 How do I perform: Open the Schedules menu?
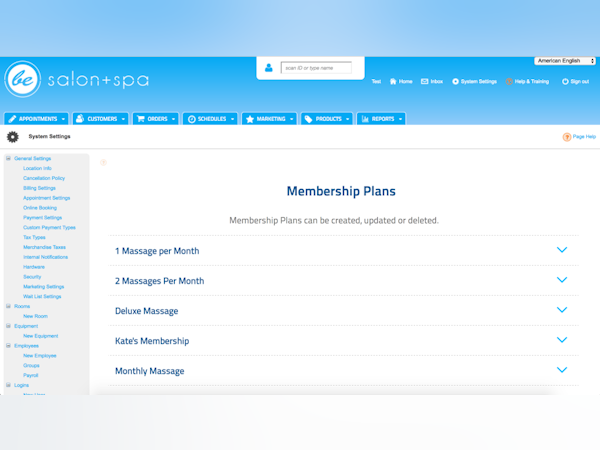pyautogui.click(x=210, y=119)
